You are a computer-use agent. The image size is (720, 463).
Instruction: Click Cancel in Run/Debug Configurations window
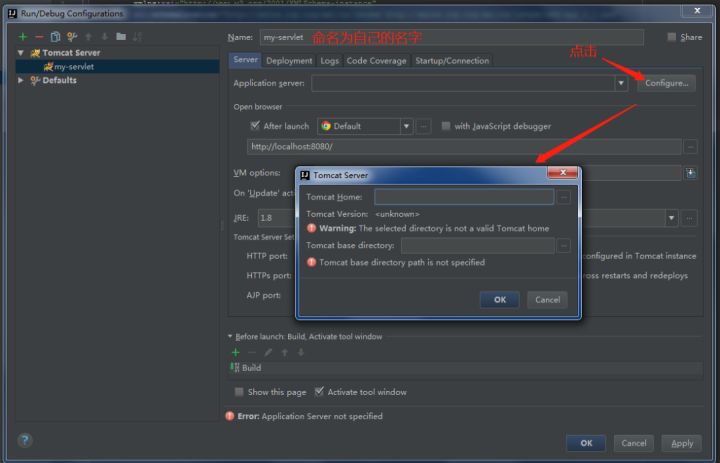pyautogui.click(x=634, y=443)
